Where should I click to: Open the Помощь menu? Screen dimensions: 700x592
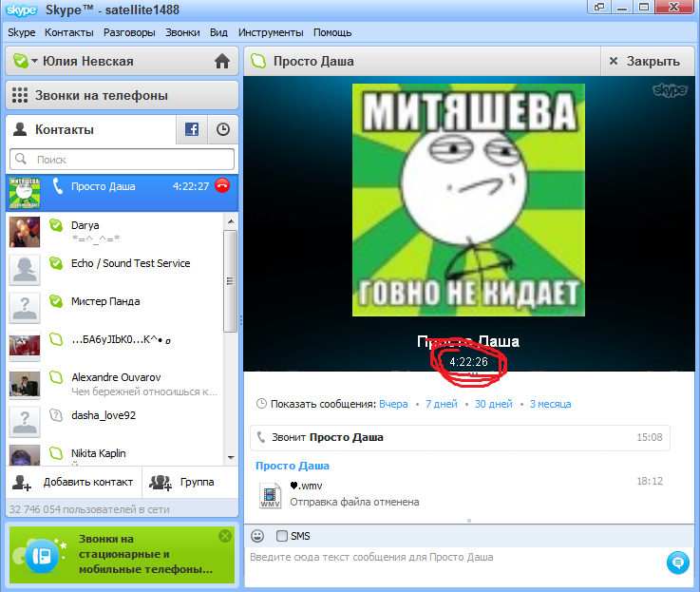(x=332, y=32)
